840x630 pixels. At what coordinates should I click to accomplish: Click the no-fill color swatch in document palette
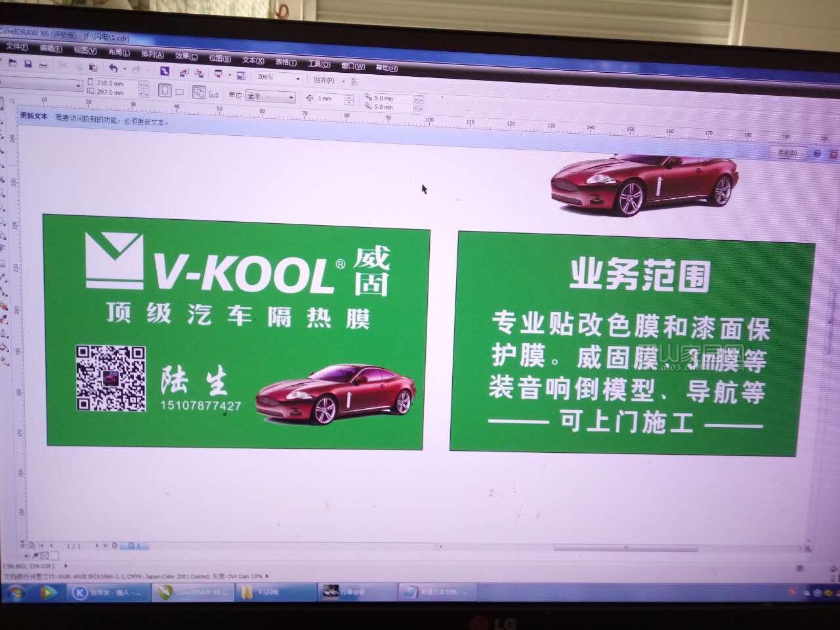(45, 555)
